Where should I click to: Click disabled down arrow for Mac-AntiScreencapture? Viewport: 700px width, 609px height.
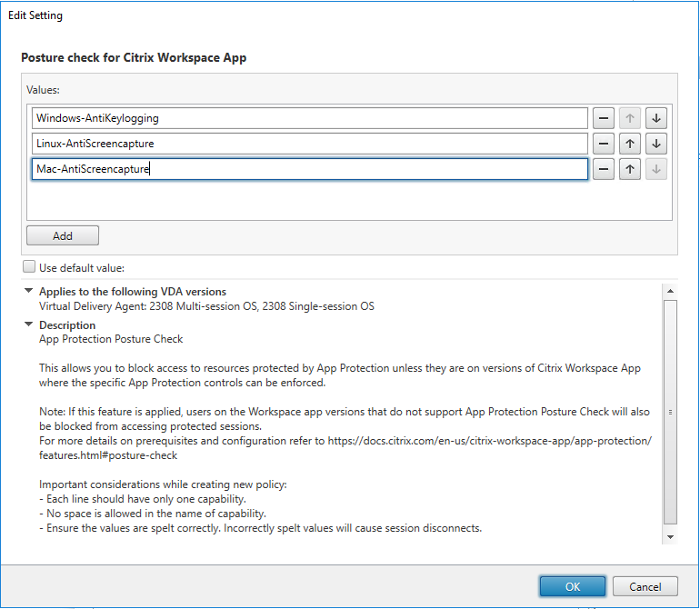pos(655,169)
